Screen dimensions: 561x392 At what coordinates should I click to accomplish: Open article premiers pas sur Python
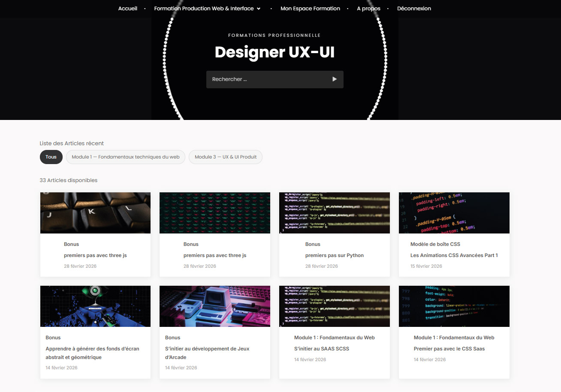(335, 255)
